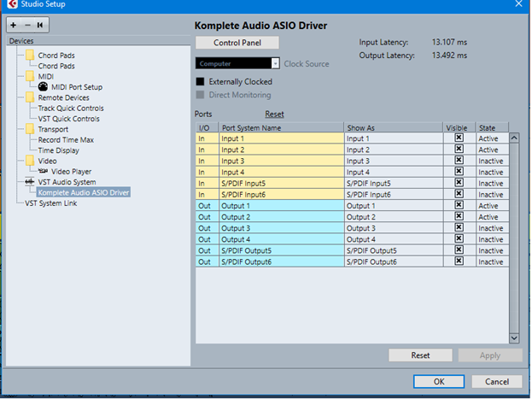The image size is (532, 399).
Task: Click Port System Name Output 3
Action: coord(281,228)
